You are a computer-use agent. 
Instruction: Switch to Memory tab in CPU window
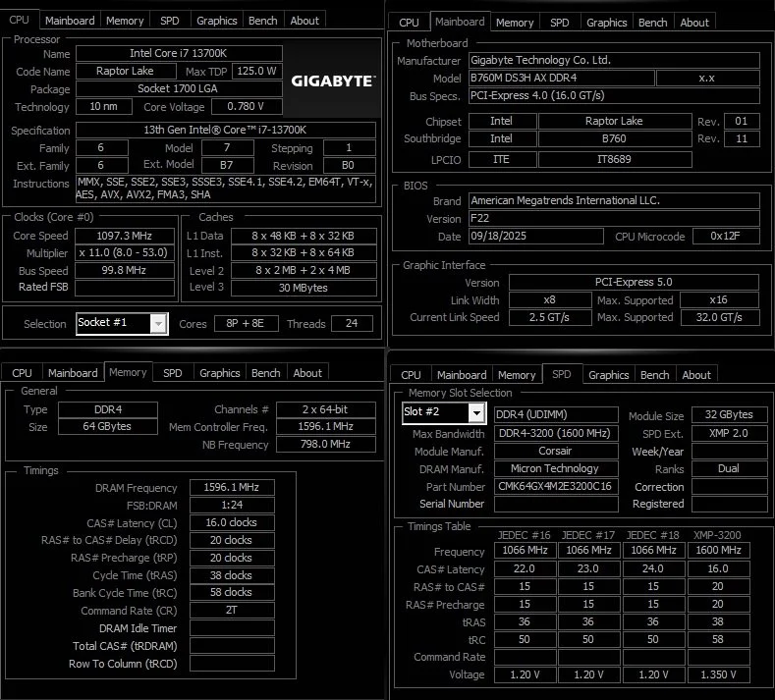click(x=125, y=21)
